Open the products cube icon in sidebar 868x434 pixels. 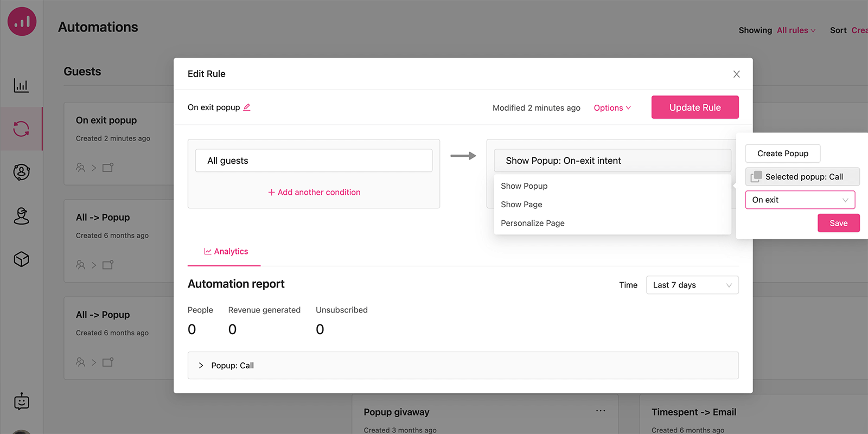click(x=21, y=259)
